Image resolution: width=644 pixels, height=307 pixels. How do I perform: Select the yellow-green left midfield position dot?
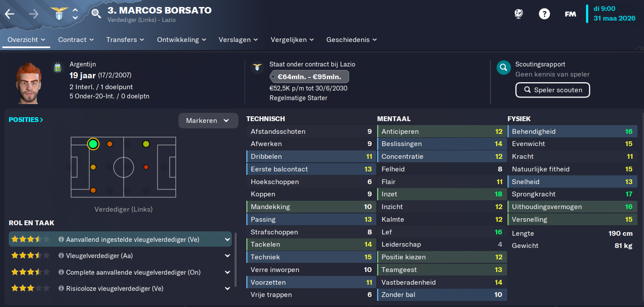click(x=146, y=144)
